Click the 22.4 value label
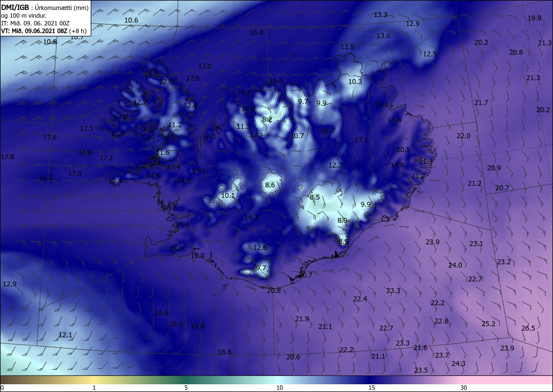 coord(360,299)
